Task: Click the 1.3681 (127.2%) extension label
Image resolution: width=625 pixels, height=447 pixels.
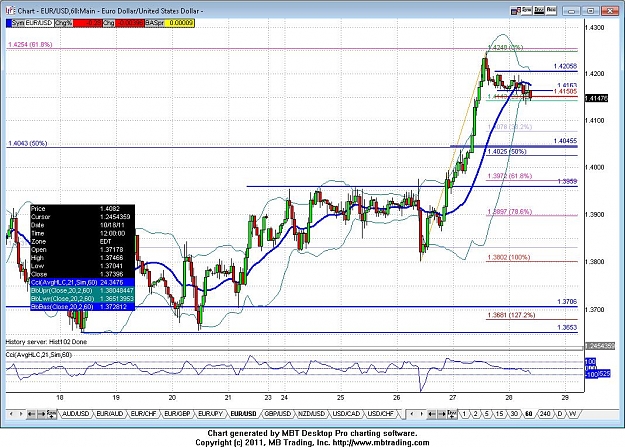Action: coord(511,315)
